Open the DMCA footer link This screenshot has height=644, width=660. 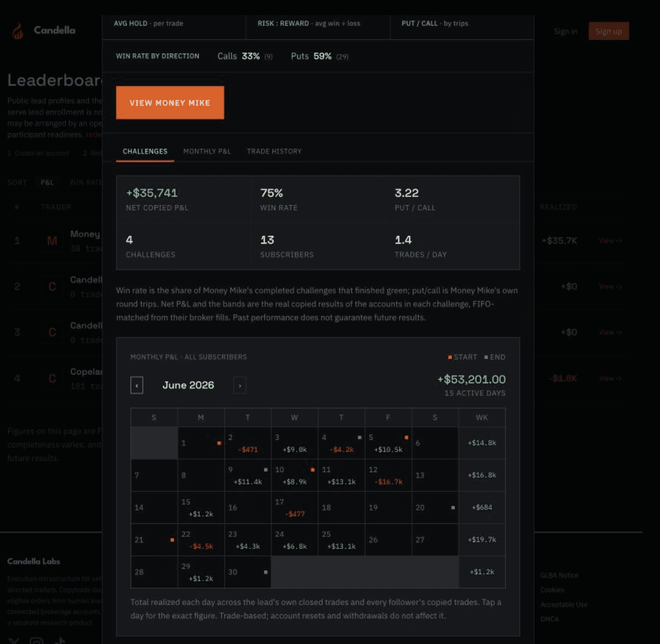tap(550, 619)
